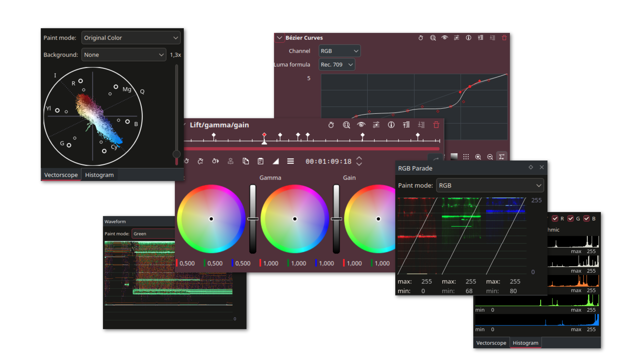644x362 pixels.
Task: Open the Background None dropdown
Action: (124, 55)
